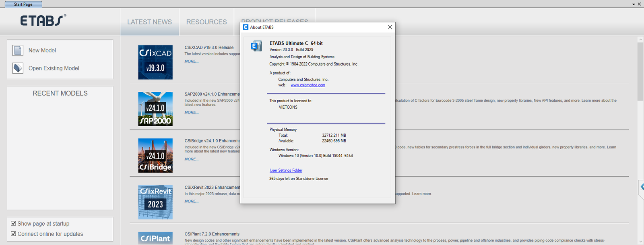Close the Start Page with the top-right X
Screen dimensions: 644x245
point(640,4)
